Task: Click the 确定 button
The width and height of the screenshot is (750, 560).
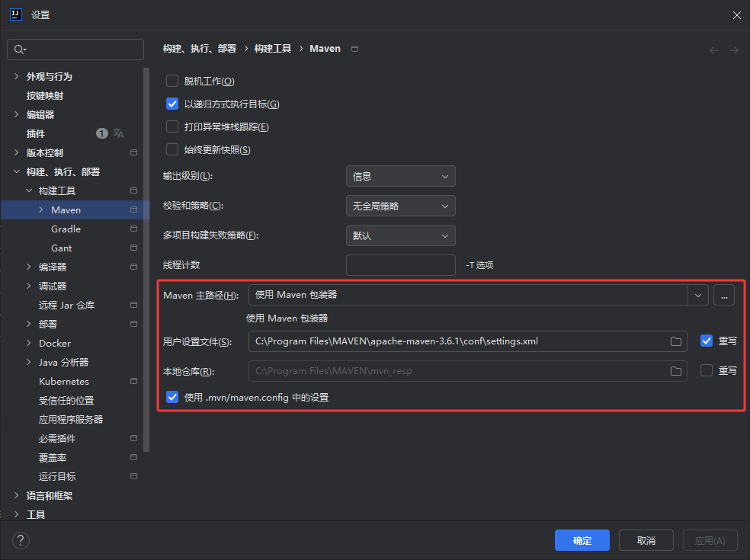Action: [582, 540]
